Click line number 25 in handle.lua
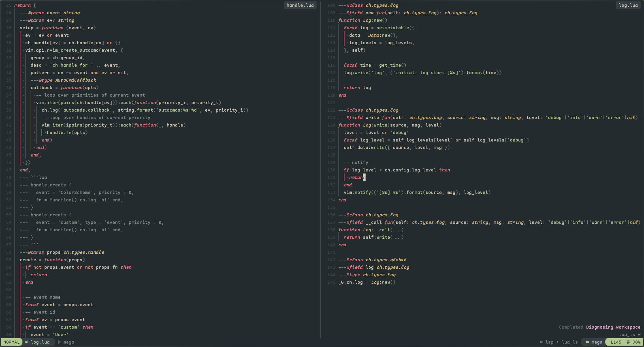This screenshot has height=347, width=644. click(9, 5)
